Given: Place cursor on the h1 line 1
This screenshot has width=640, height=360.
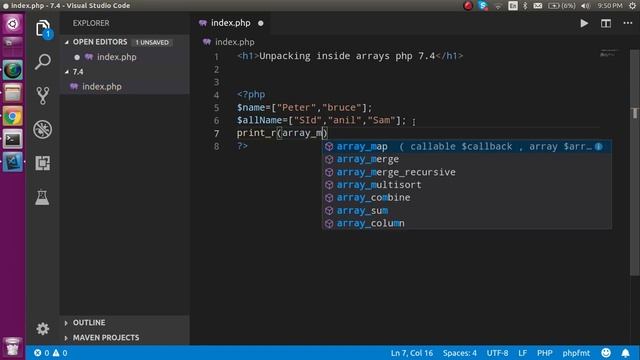Looking at the screenshot, I should (x=350, y=56).
